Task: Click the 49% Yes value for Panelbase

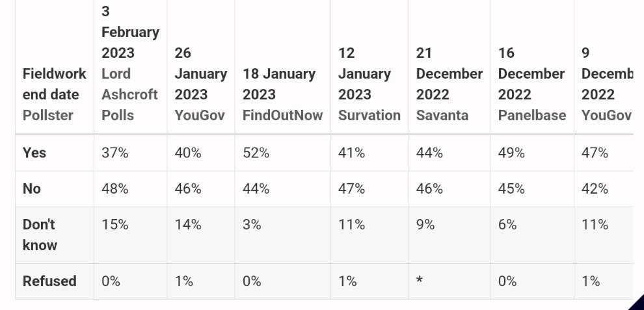Action: click(x=511, y=153)
